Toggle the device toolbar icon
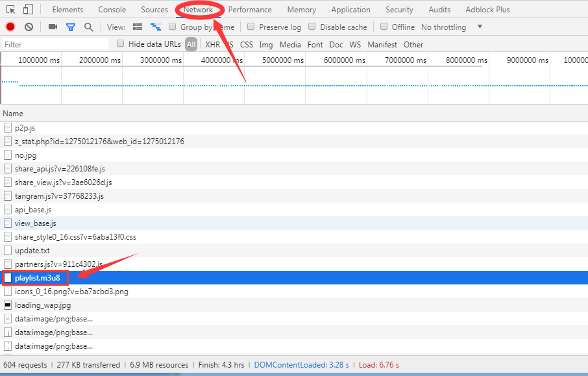The height and width of the screenshot is (376, 588). [x=28, y=9]
